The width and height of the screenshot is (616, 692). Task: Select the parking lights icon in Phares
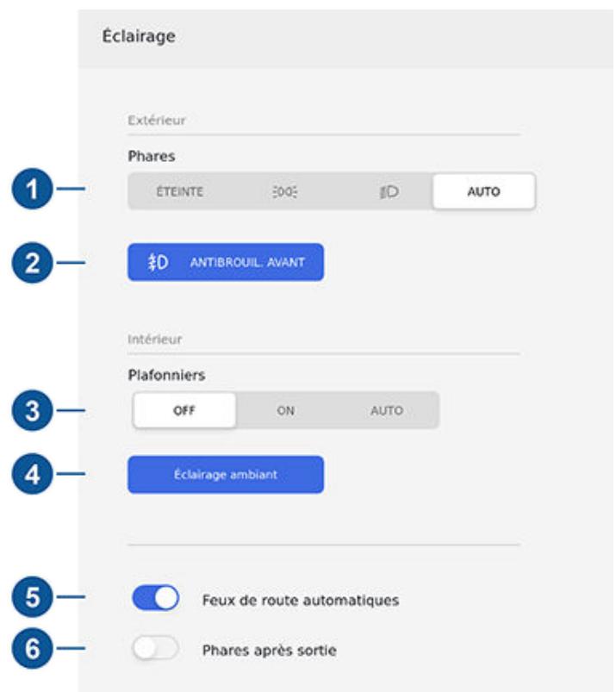(x=284, y=192)
